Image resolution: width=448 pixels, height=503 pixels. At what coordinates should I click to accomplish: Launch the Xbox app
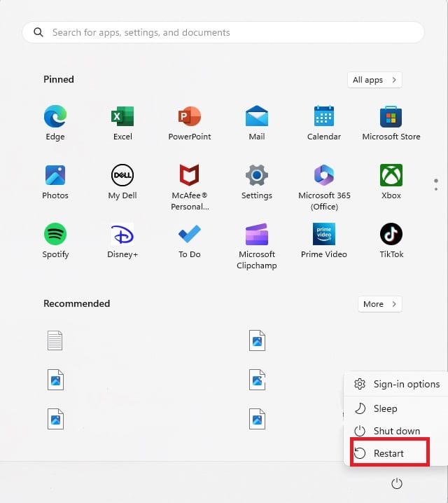(x=391, y=176)
